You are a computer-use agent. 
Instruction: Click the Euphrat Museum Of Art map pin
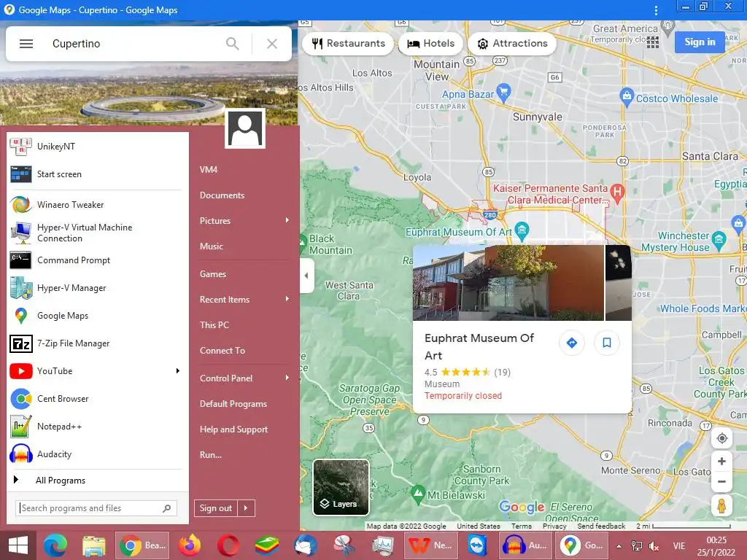[522, 230]
